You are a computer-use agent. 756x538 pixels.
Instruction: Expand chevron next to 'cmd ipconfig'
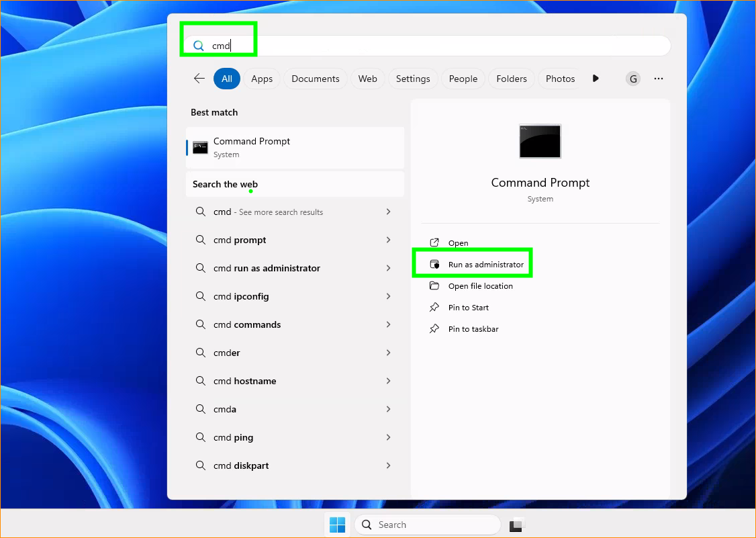389,296
